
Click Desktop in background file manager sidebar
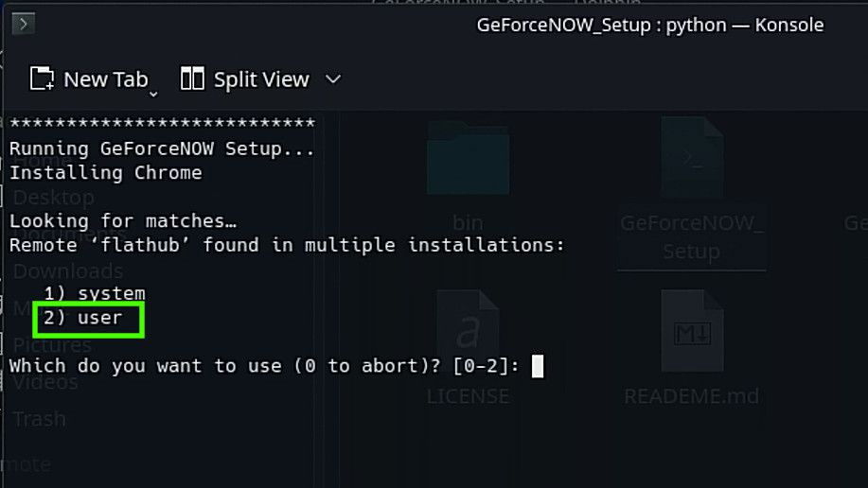pyautogui.click(x=54, y=198)
